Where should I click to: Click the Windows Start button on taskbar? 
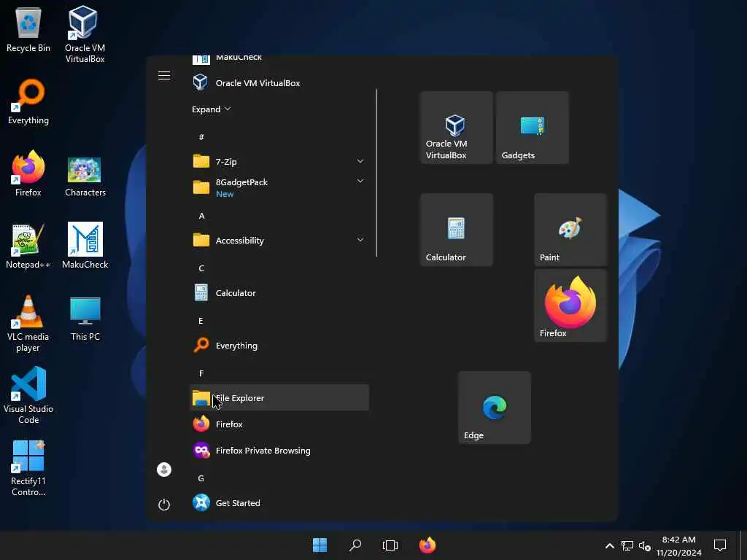pos(320,545)
